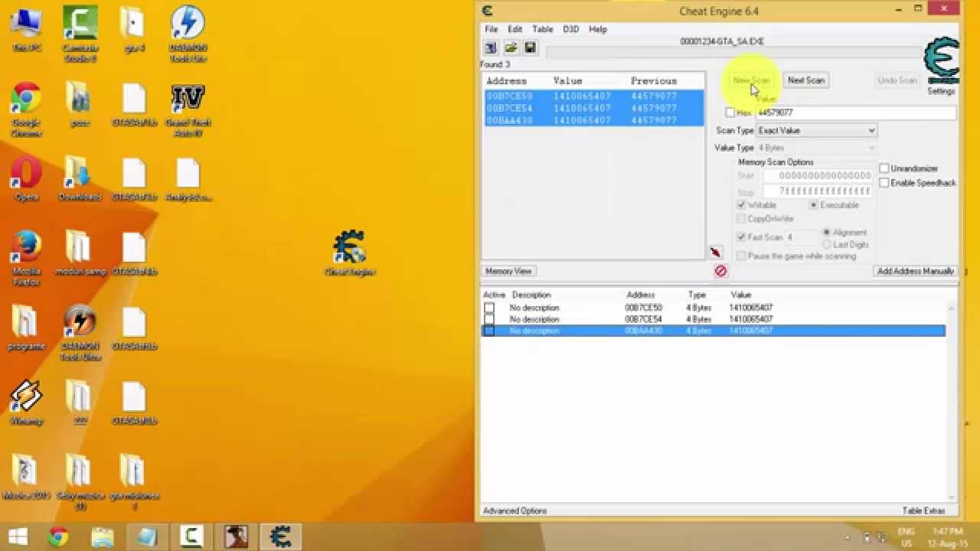Open the Help menu
The width and height of the screenshot is (980, 551).
tap(598, 29)
